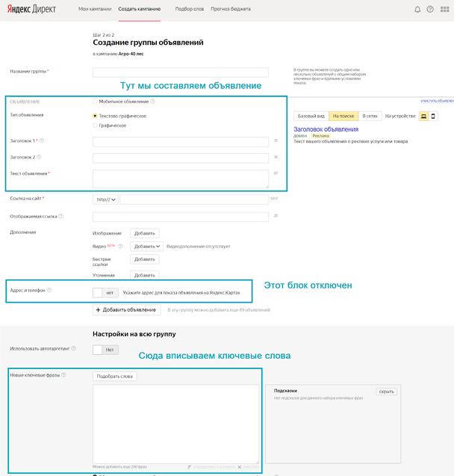Switch preview to Базовый вид
Image resolution: width=454 pixels, height=476 pixels.
pyautogui.click(x=311, y=116)
